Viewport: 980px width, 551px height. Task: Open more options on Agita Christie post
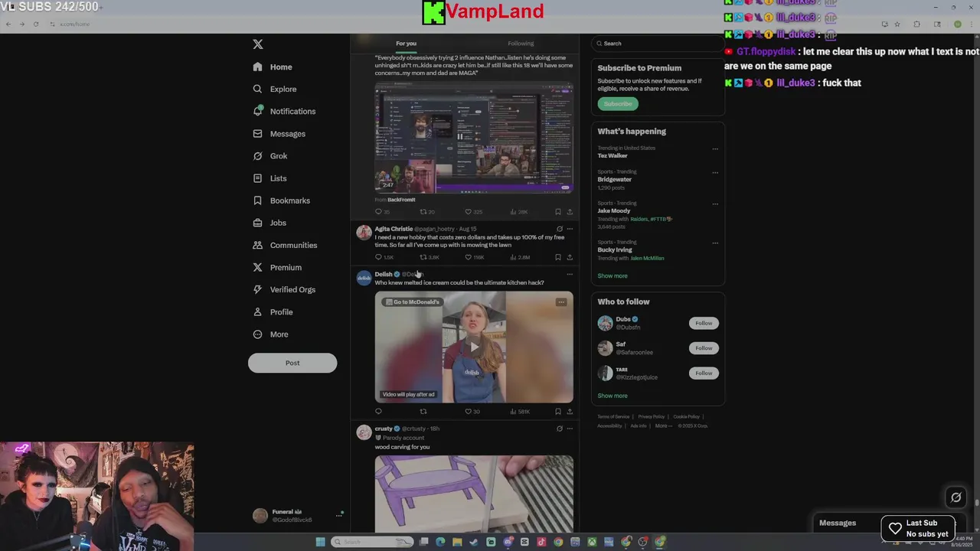point(570,229)
